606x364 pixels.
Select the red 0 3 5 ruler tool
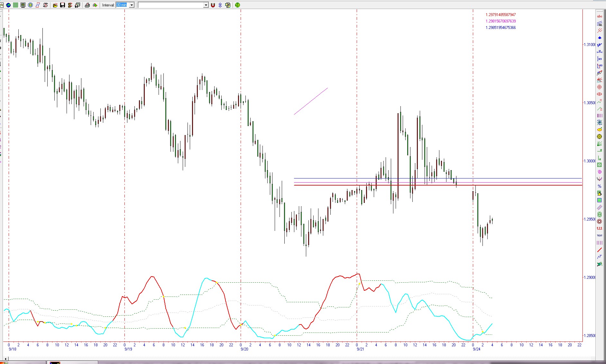pos(600,228)
